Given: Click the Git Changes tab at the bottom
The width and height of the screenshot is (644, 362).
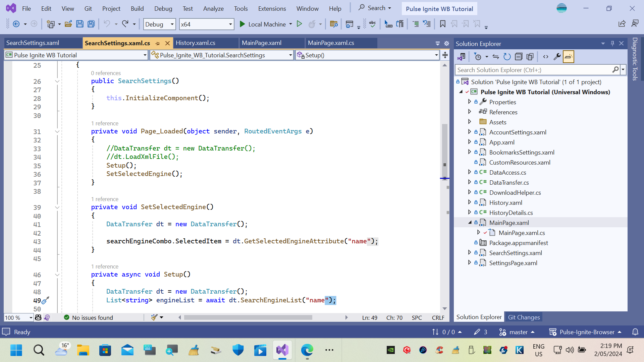Looking at the screenshot, I should click(x=524, y=317).
